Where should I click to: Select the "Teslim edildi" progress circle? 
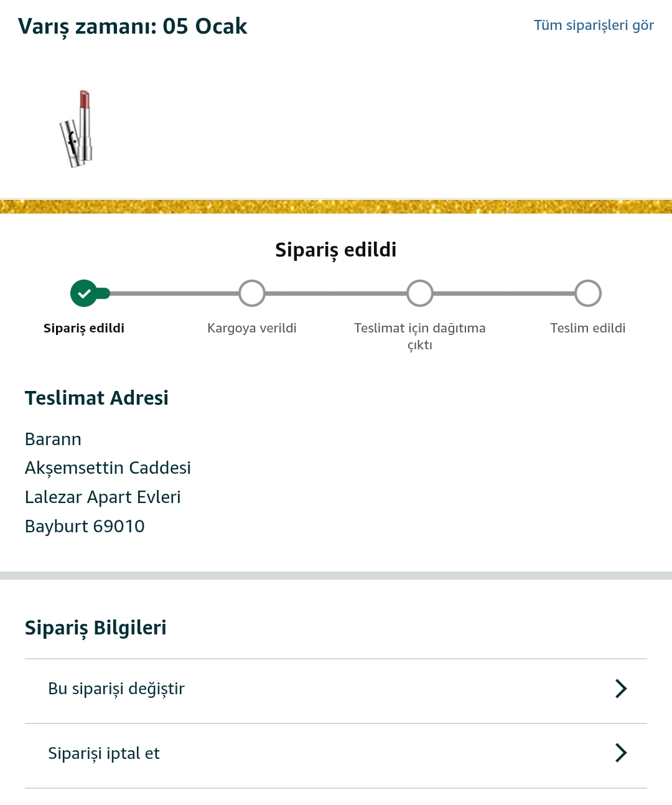(x=588, y=293)
